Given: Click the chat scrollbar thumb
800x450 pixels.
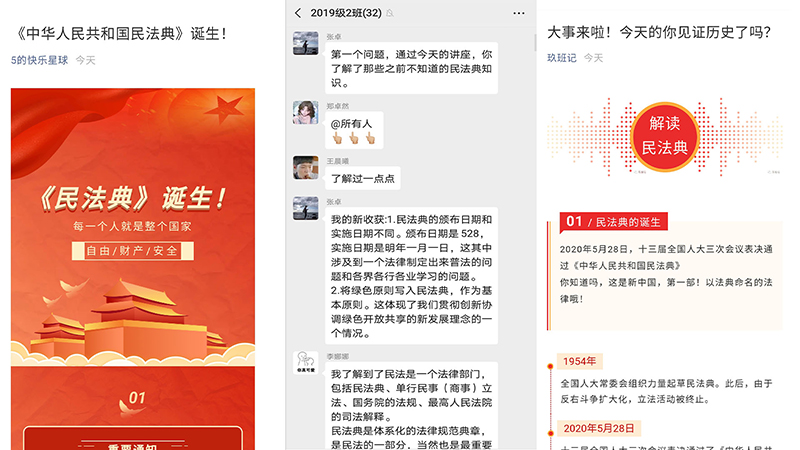Looking at the screenshot, I should [535, 43].
